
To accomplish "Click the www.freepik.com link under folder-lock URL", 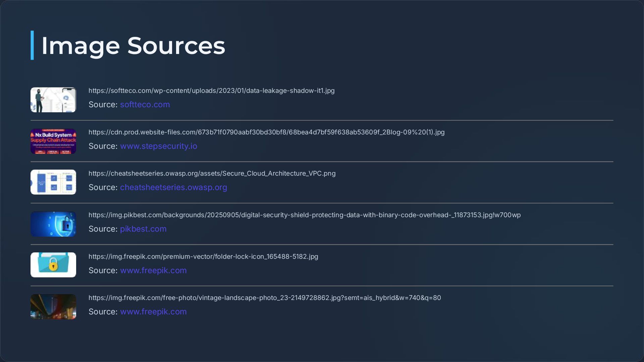I will (153, 270).
